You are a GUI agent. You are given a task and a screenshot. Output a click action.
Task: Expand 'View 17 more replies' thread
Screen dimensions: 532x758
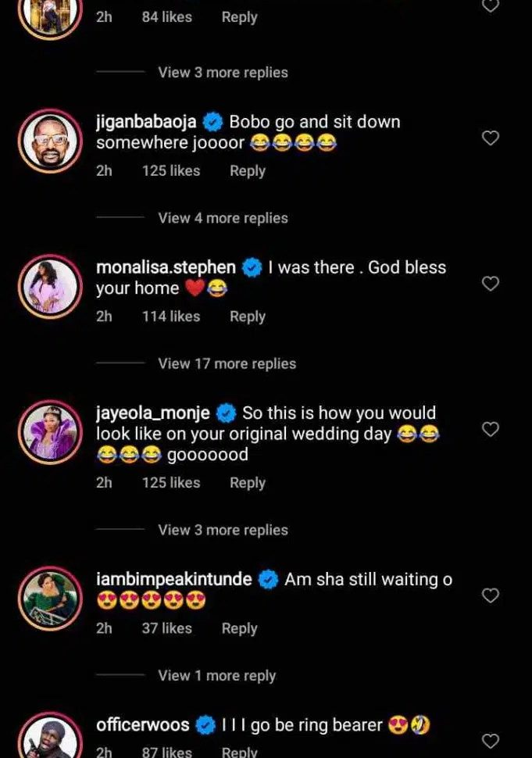tap(227, 363)
